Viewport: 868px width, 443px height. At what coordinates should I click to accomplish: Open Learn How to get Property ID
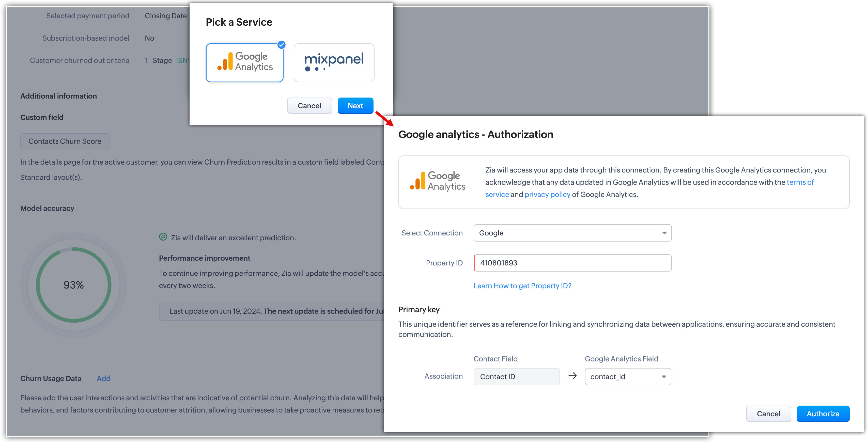point(522,286)
